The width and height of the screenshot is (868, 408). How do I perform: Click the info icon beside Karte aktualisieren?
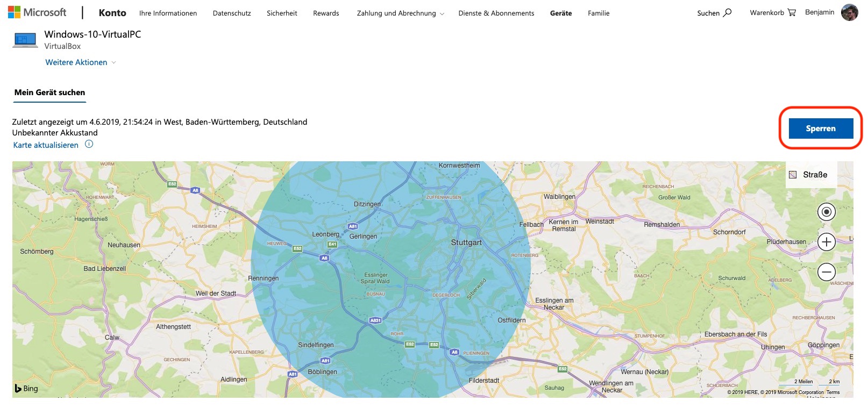(89, 144)
